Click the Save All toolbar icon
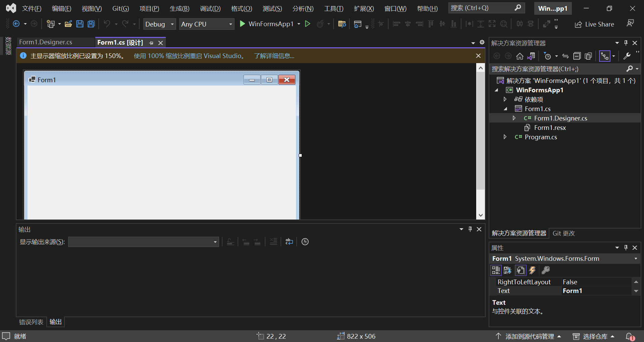This screenshot has height=342, width=644. (91, 24)
